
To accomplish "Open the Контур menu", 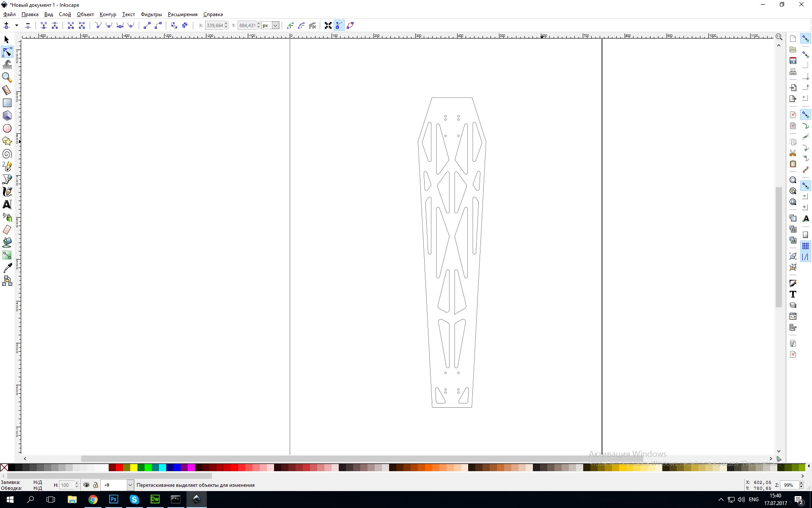I will point(108,14).
